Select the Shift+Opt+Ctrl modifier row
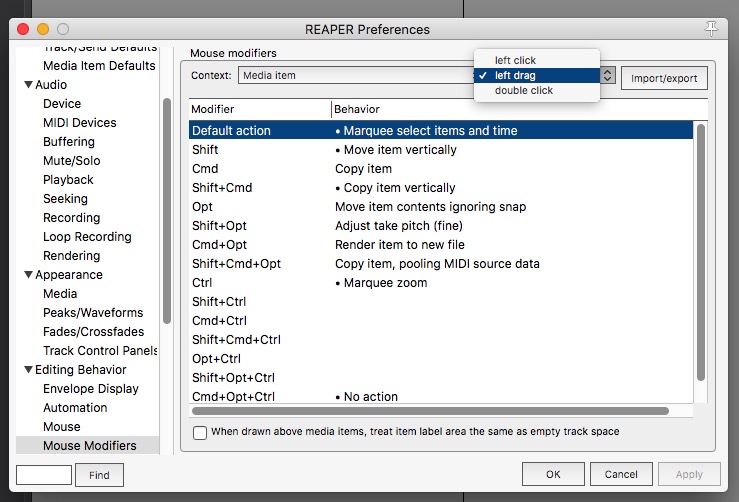739x502 pixels. pyautogui.click(x=441, y=378)
